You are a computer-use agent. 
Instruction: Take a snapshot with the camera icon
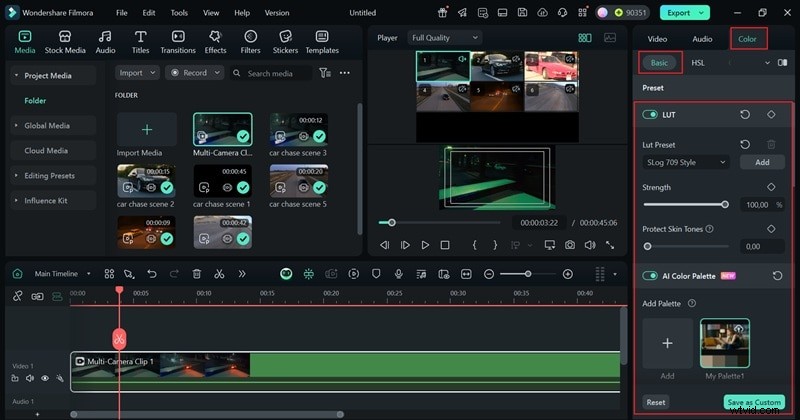(569, 245)
